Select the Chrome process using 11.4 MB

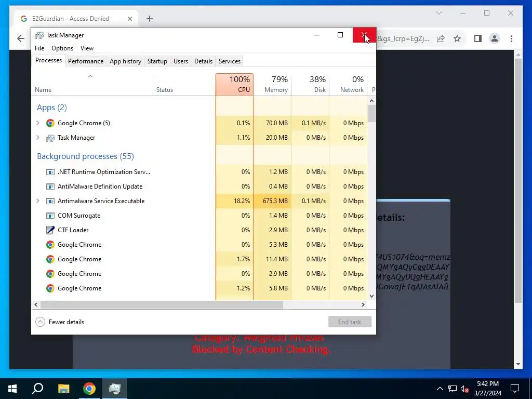199,259
